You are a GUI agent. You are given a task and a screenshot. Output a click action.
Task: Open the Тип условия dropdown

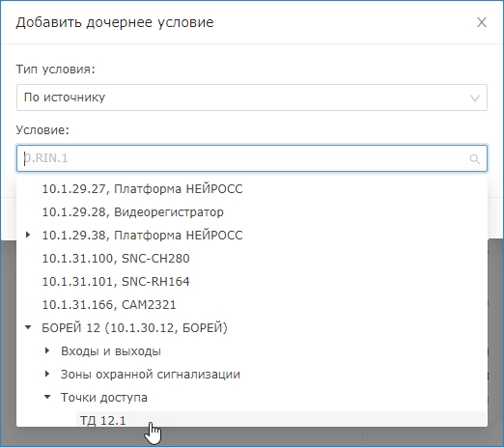point(252,98)
